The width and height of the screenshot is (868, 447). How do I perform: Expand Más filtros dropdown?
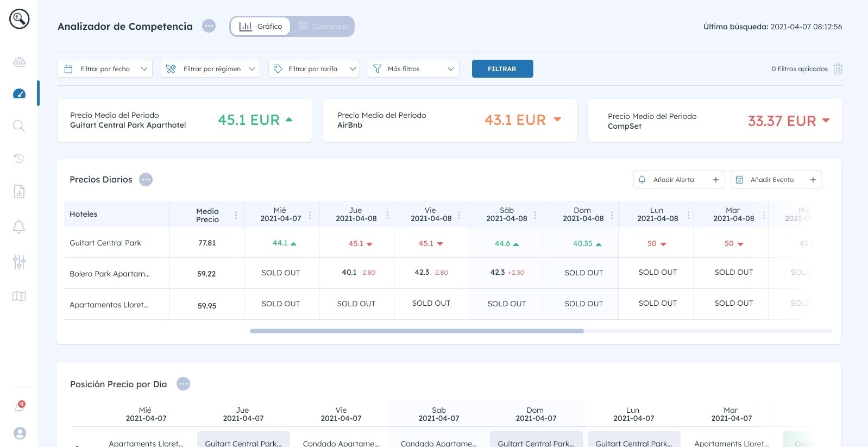click(413, 69)
